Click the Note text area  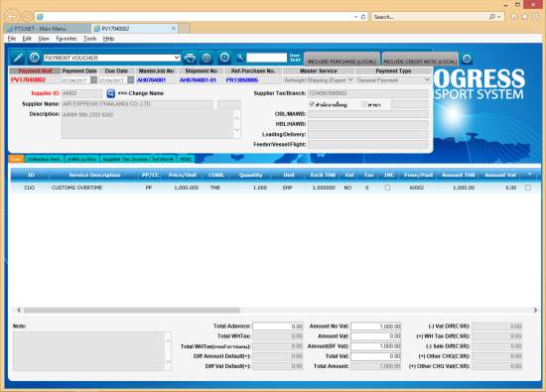[89, 351]
